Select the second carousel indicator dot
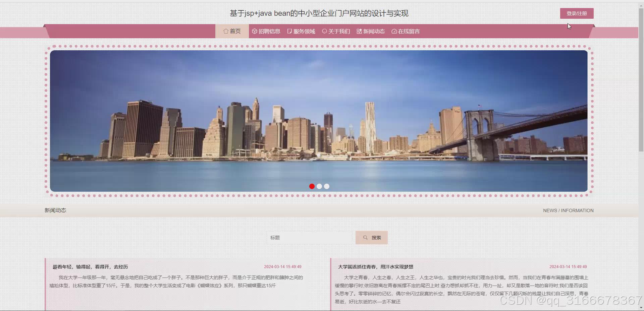The width and height of the screenshot is (644, 311). click(319, 186)
